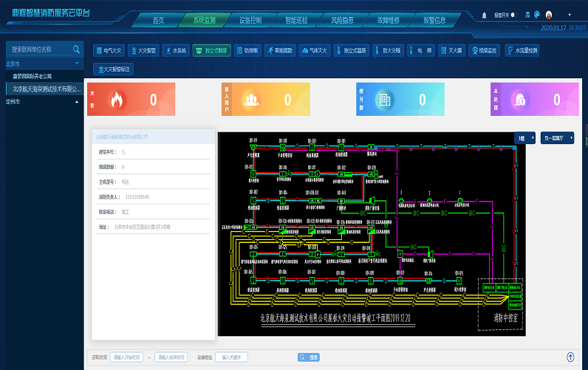Viewport: 588px width, 370px height.
Task: Switch to the 智能巡检 tab
Action: click(x=297, y=20)
